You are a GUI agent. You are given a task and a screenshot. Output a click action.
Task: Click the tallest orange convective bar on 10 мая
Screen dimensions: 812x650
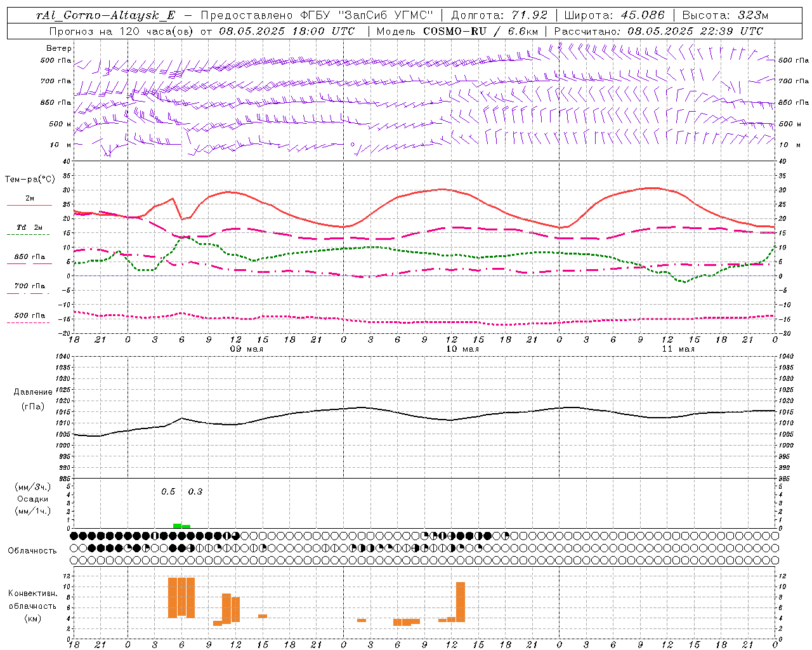[x=461, y=602]
